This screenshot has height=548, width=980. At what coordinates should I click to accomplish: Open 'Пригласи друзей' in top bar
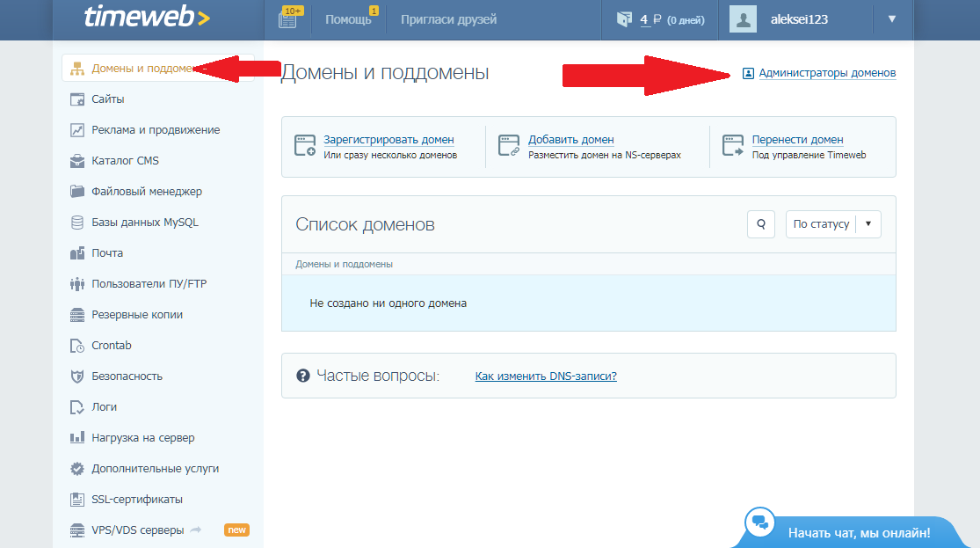448,19
